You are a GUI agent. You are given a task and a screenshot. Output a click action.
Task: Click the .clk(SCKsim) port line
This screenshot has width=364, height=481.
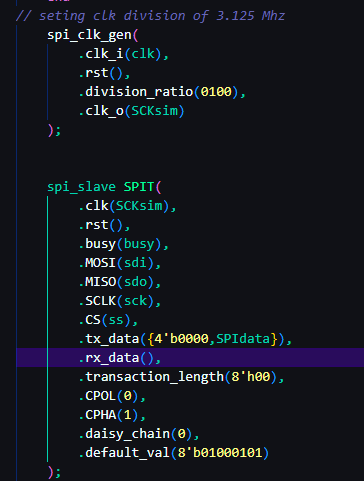coord(127,206)
